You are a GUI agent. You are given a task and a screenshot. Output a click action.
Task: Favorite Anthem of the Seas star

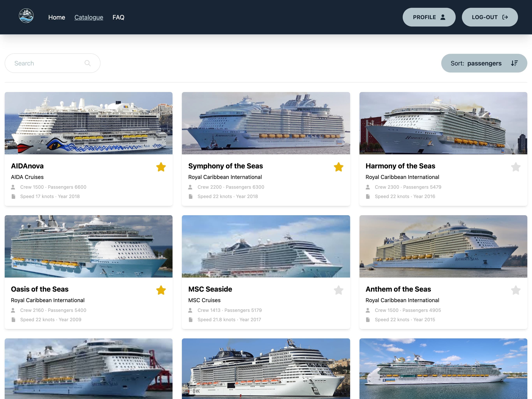[x=516, y=290]
